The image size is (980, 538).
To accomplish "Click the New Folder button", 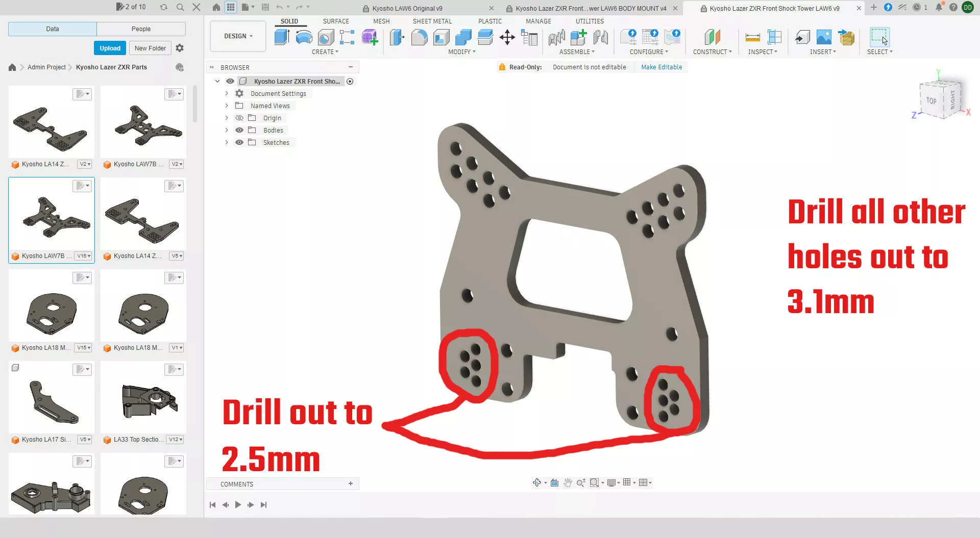I will pos(150,48).
